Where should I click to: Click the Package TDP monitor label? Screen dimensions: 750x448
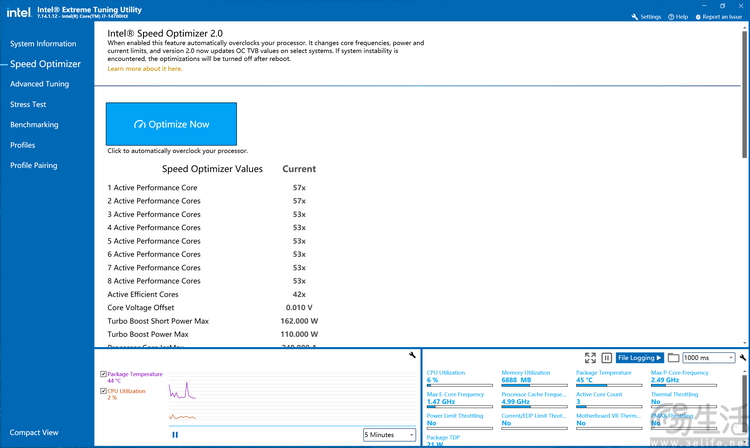point(443,437)
